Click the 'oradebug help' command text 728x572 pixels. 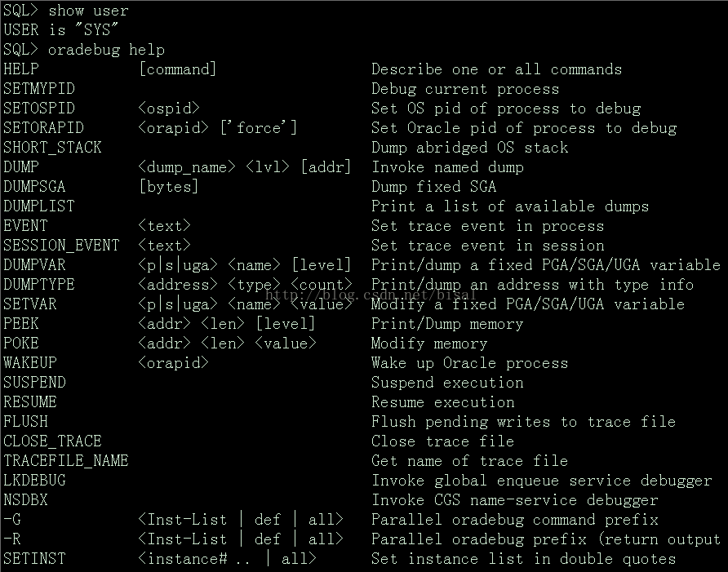tap(106, 50)
